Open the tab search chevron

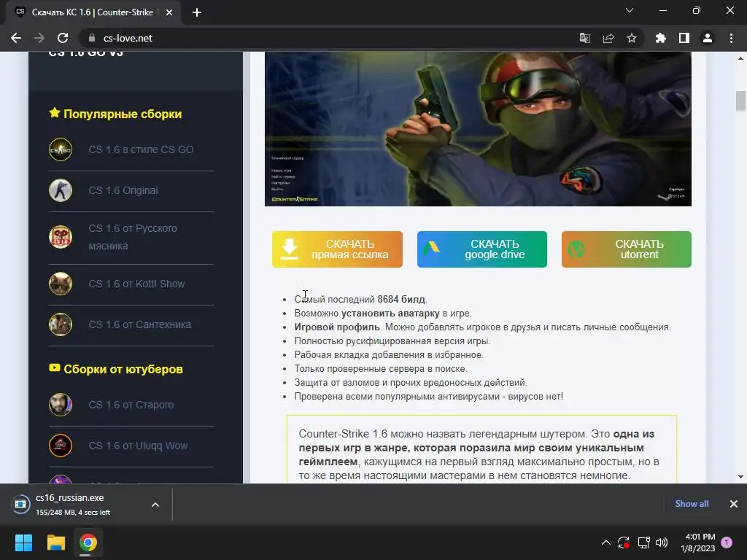point(630,10)
